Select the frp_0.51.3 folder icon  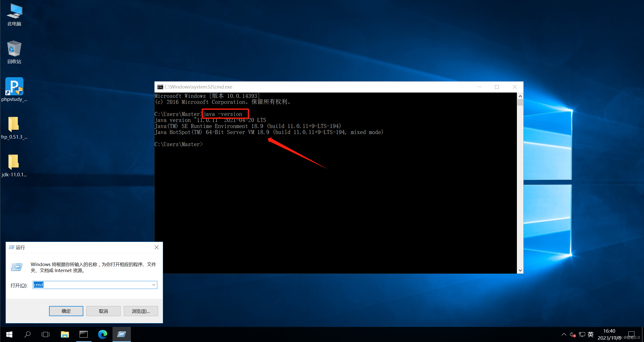[x=14, y=124]
